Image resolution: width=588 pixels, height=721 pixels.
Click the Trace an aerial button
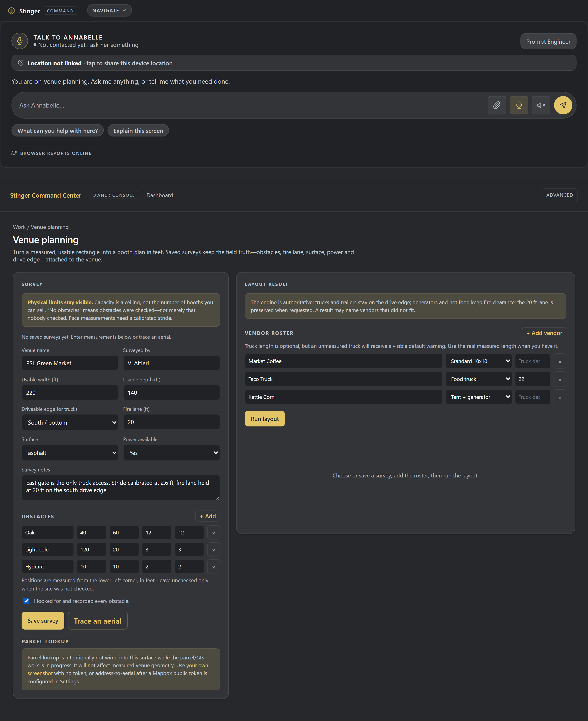point(98,621)
